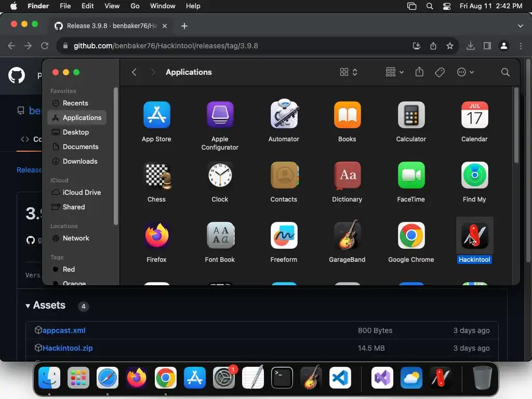Download Hackintool.zip asset

68,348
